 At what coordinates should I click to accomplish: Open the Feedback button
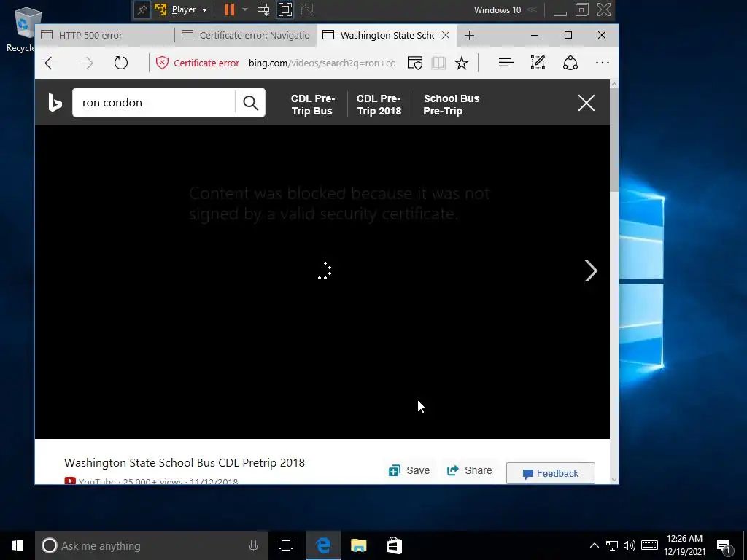(550, 473)
